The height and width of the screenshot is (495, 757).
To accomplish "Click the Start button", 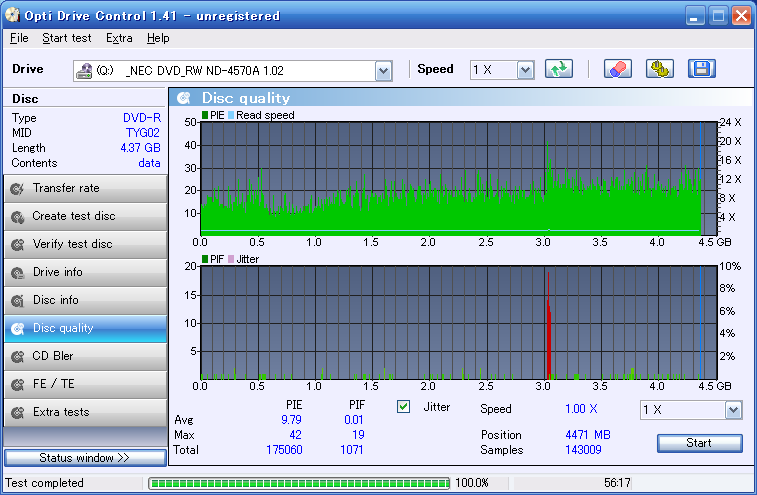I will coord(700,443).
